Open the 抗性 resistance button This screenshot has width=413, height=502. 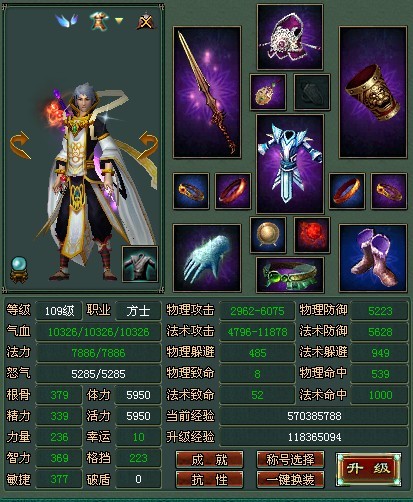pyautogui.click(x=209, y=480)
